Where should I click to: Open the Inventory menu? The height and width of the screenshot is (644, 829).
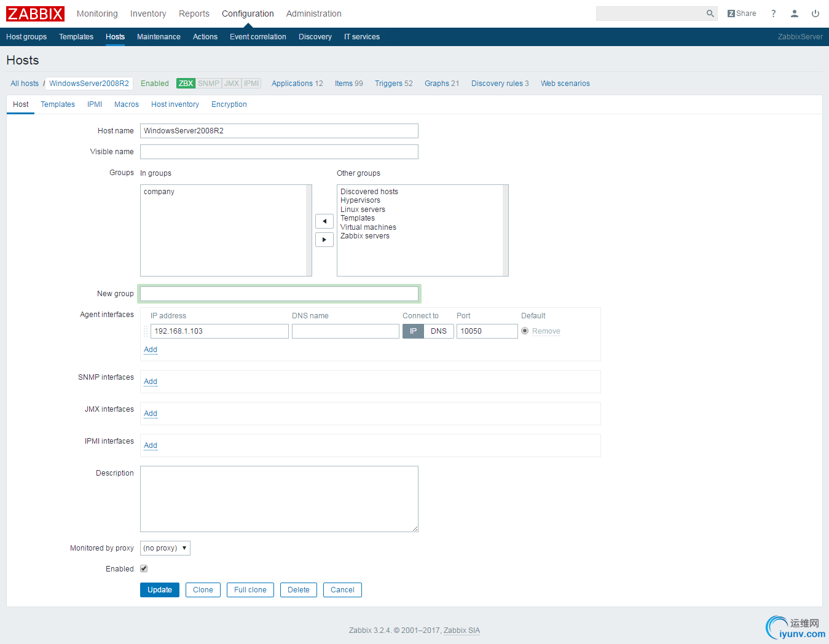148,14
